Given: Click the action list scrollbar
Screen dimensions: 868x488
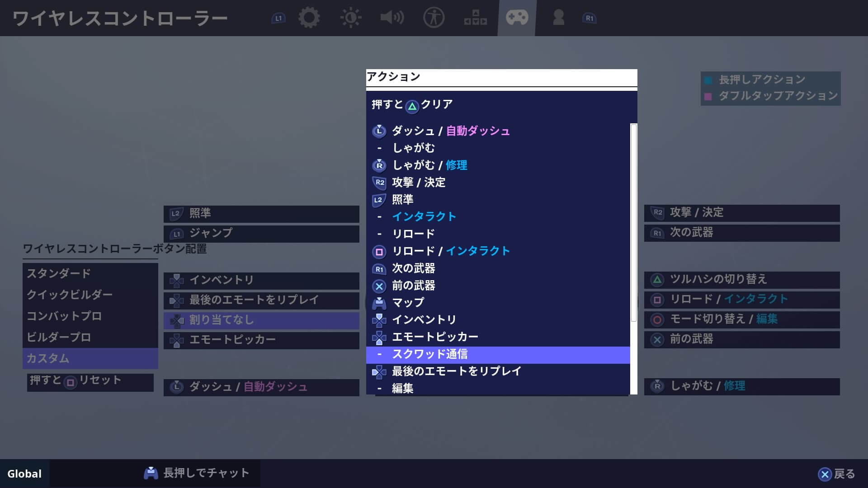Looking at the screenshot, I should point(633,222).
